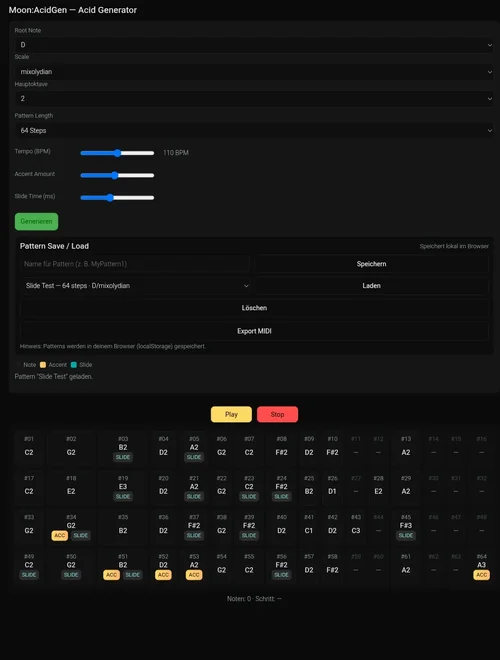The image size is (500, 660).
Task: Select empty step #44
Action: coord(378,527)
